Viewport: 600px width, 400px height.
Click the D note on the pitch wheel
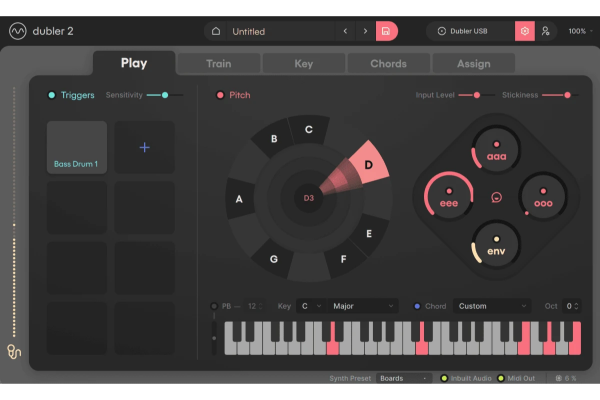tap(367, 164)
